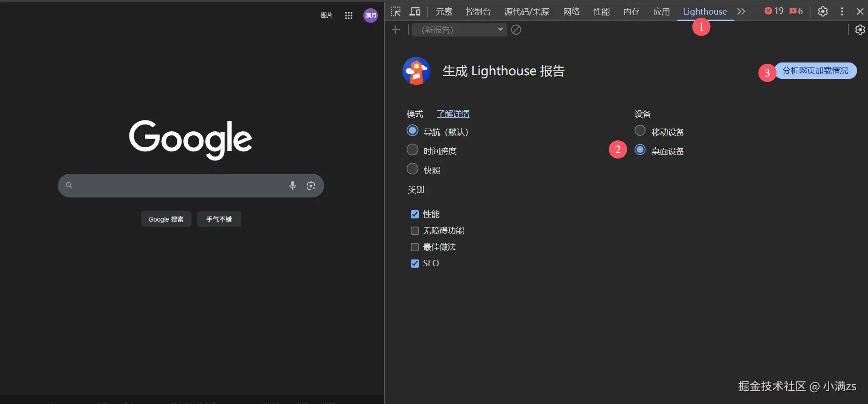
Task: Click the 生成 Lighthouse 报告 heading
Action: (504, 71)
